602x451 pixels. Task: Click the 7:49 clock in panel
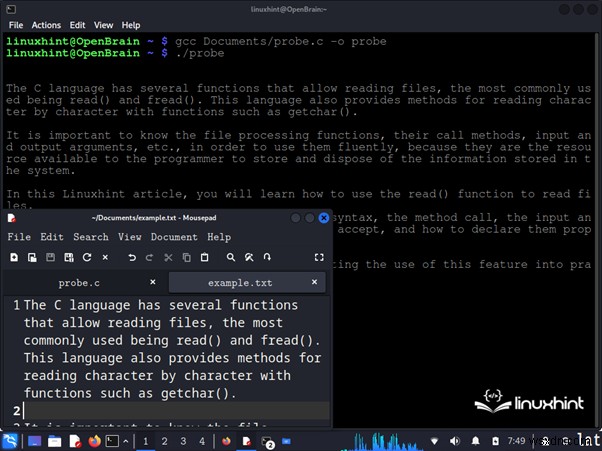tap(516, 441)
